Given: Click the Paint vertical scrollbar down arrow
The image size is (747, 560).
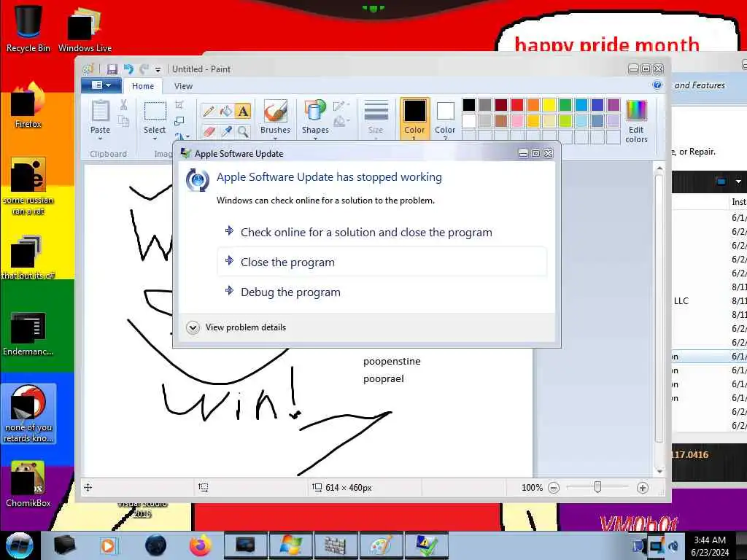Looking at the screenshot, I should [x=659, y=471].
